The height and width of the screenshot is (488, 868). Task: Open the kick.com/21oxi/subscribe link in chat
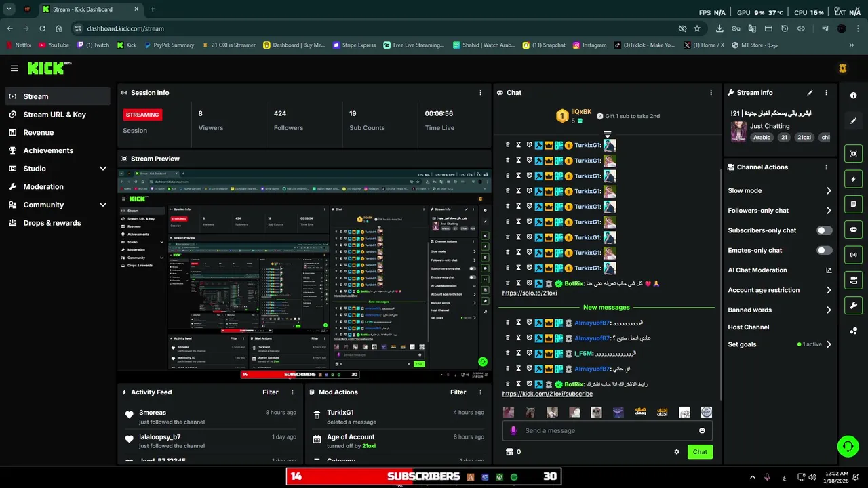tap(547, 394)
